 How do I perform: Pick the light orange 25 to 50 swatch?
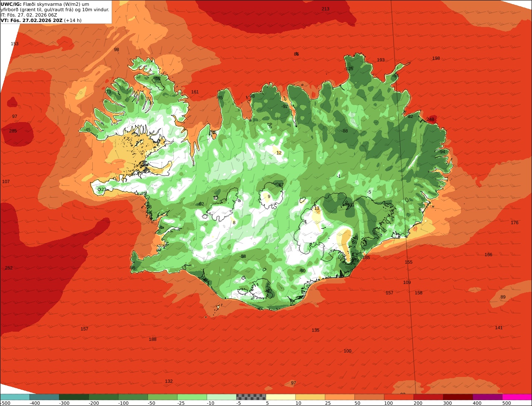(340, 397)
